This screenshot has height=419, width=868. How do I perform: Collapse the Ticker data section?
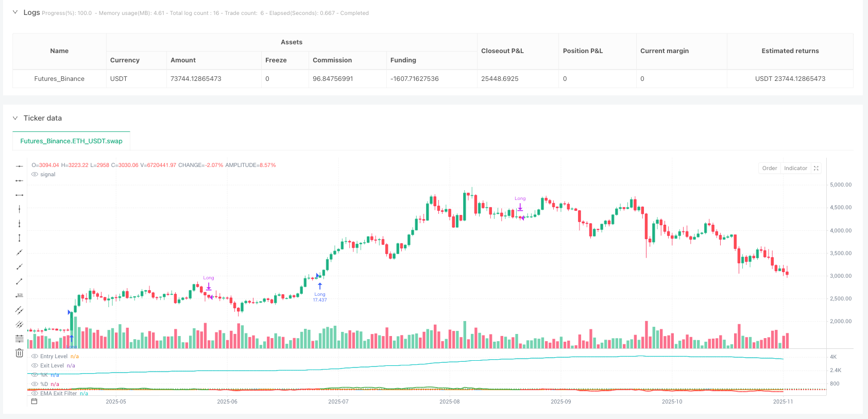coord(15,118)
